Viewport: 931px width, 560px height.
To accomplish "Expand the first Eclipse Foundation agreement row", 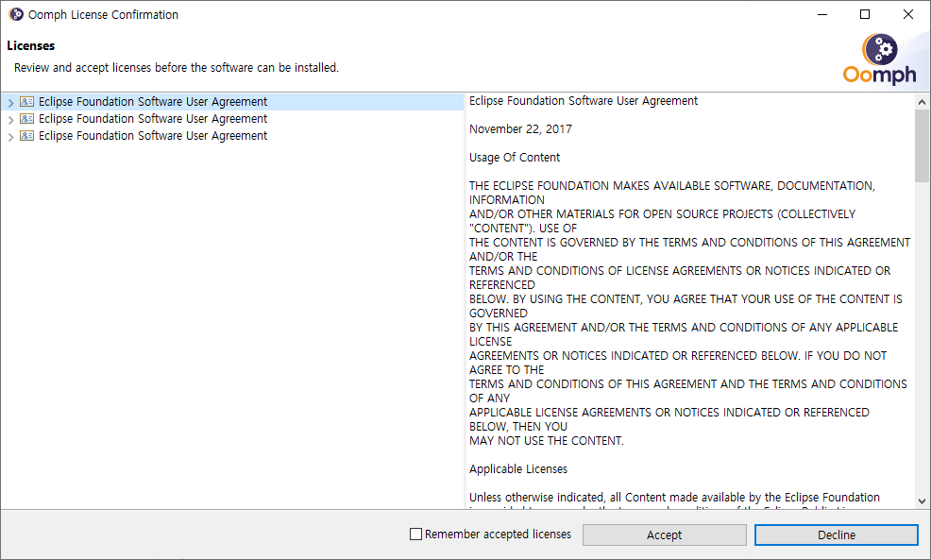I will 10,102.
